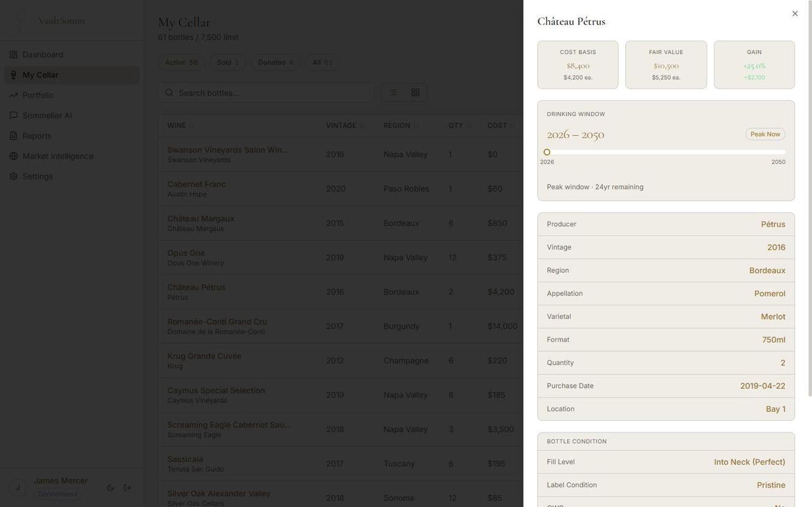Click the log out icon
Screen dimensions: 812x507
tap(128, 488)
